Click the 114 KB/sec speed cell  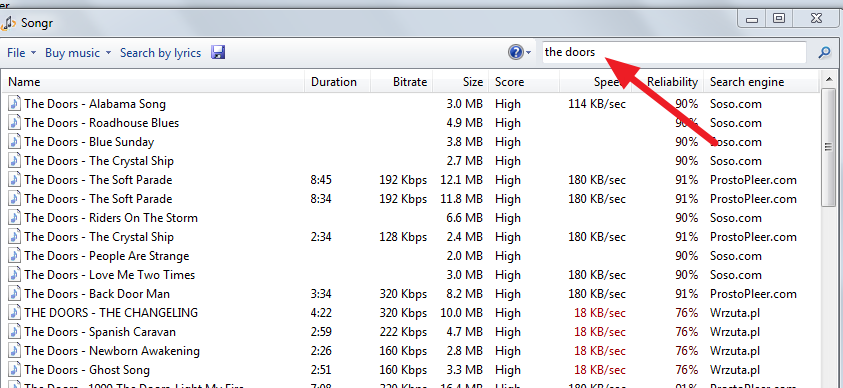pyautogui.click(x=597, y=104)
